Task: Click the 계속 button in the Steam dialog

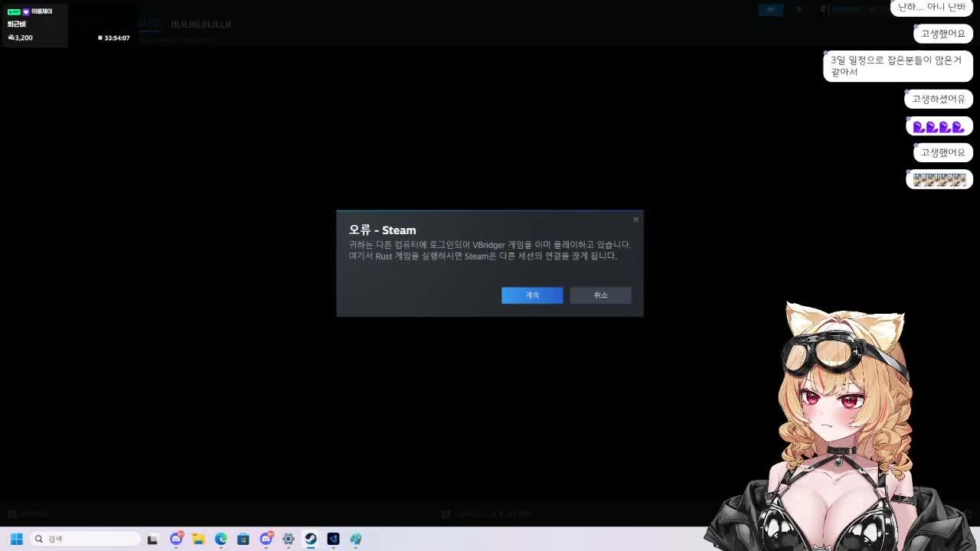Action: [x=532, y=295]
